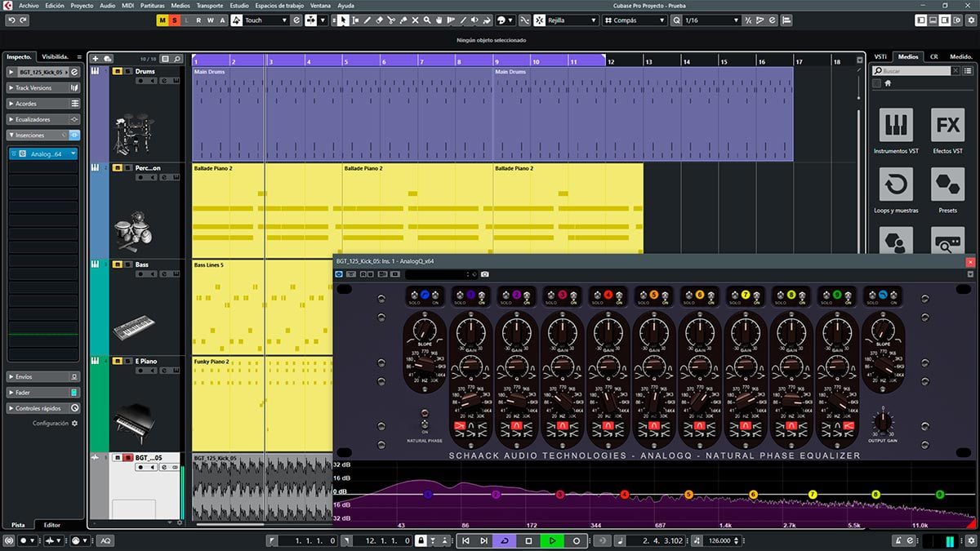This screenshot has width=980, height=551.
Task: Select the Object Selection arrow tool
Action: pos(344,20)
